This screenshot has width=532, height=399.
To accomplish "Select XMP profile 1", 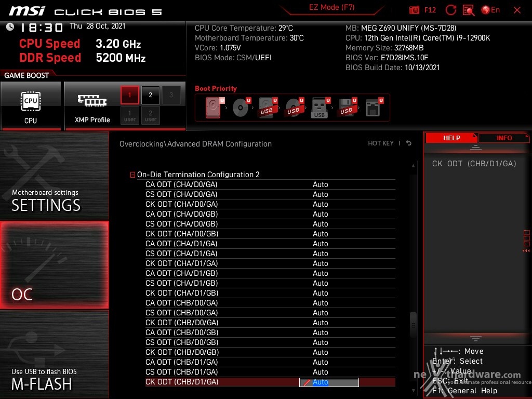I will [129, 95].
